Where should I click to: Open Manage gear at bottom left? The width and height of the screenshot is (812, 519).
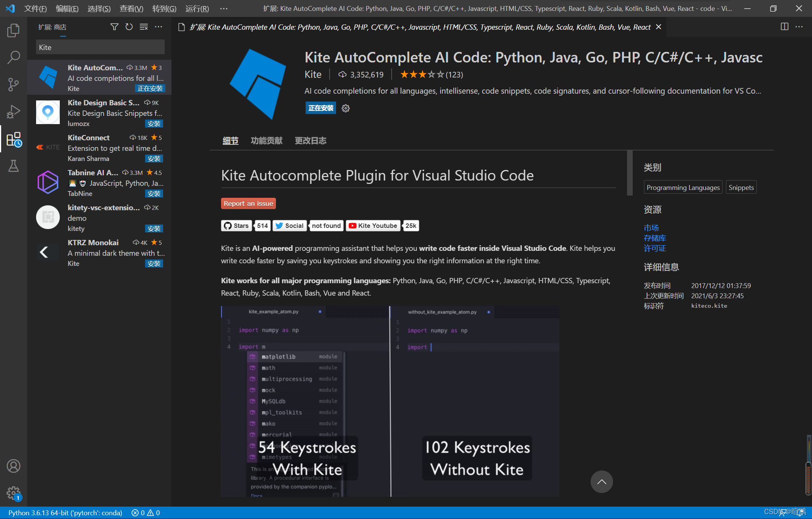(x=14, y=492)
